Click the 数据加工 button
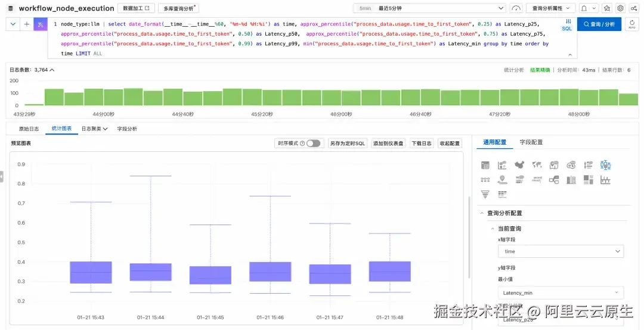 point(137,8)
